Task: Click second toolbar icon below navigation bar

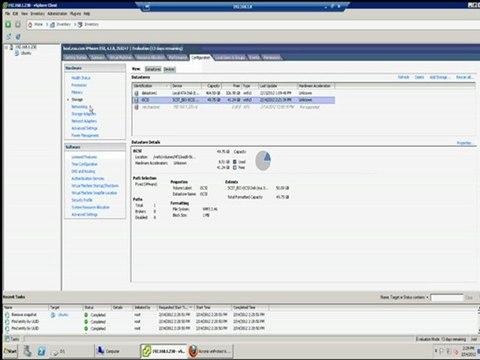Action: (18, 36)
